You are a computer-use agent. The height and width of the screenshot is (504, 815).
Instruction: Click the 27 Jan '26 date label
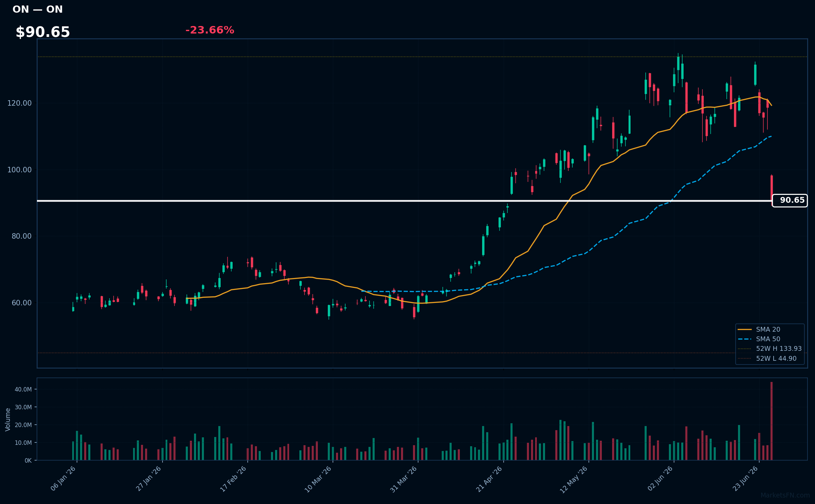pos(148,479)
